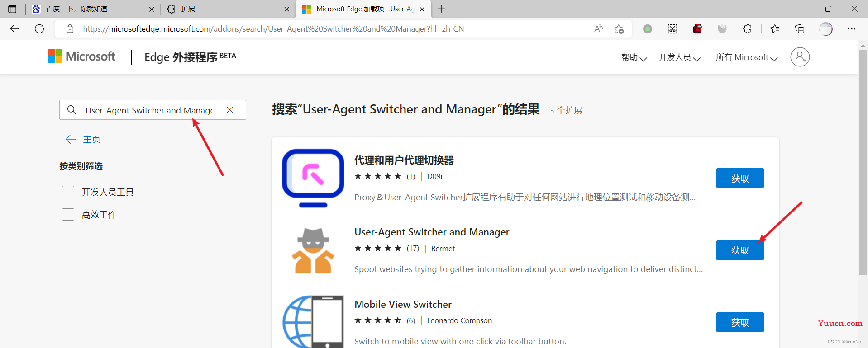Get the Mobile View Switcher extension

coord(740,322)
